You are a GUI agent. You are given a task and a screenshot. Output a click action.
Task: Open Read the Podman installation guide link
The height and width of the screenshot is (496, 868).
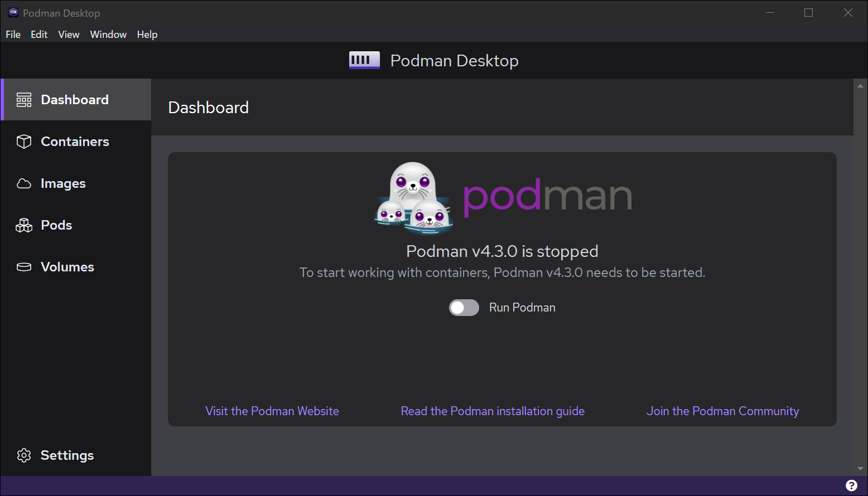[493, 411]
